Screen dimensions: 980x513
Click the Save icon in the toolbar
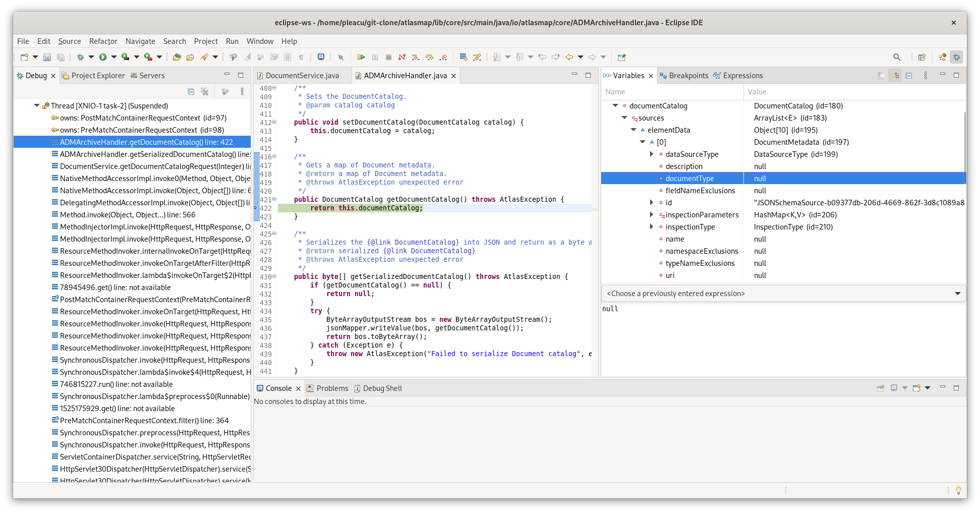(47, 57)
